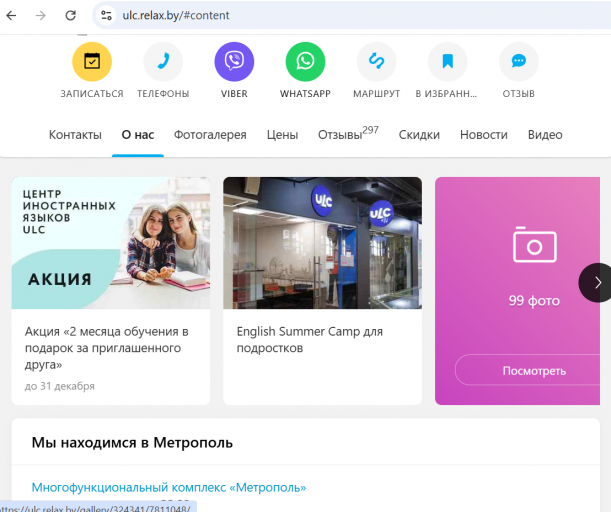
Task: Click the Отзыв speech bubble icon
Action: (519, 62)
